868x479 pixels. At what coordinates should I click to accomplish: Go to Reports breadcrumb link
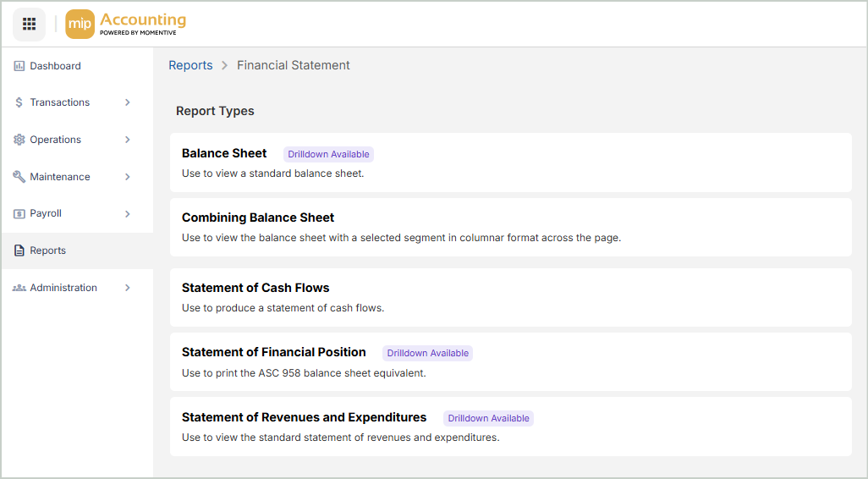point(190,65)
